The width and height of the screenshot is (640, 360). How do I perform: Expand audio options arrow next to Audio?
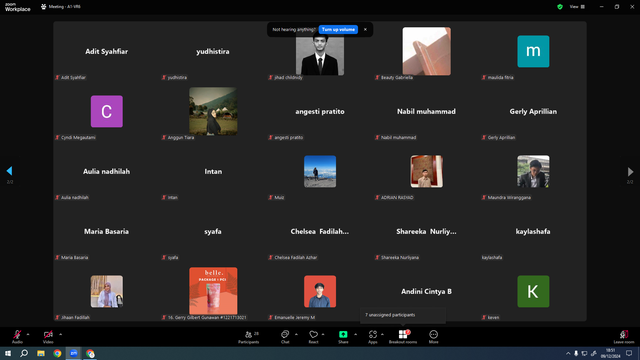click(x=28, y=334)
